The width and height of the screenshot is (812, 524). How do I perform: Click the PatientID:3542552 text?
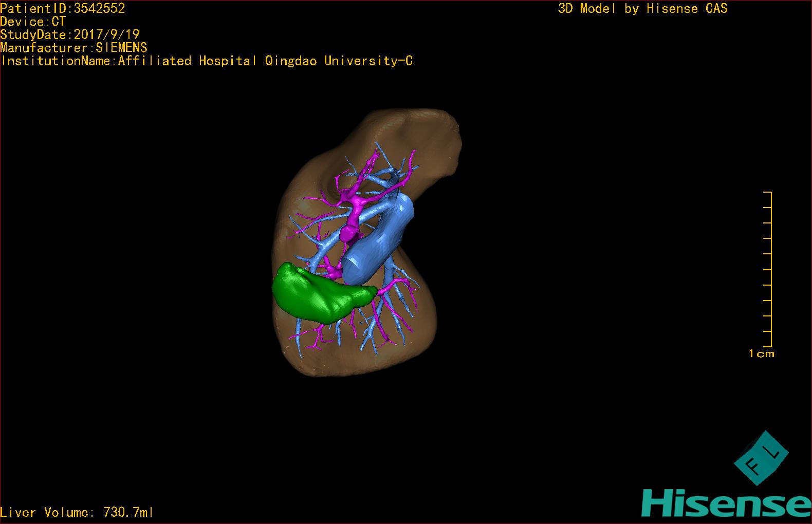pyautogui.click(x=63, y=8)
